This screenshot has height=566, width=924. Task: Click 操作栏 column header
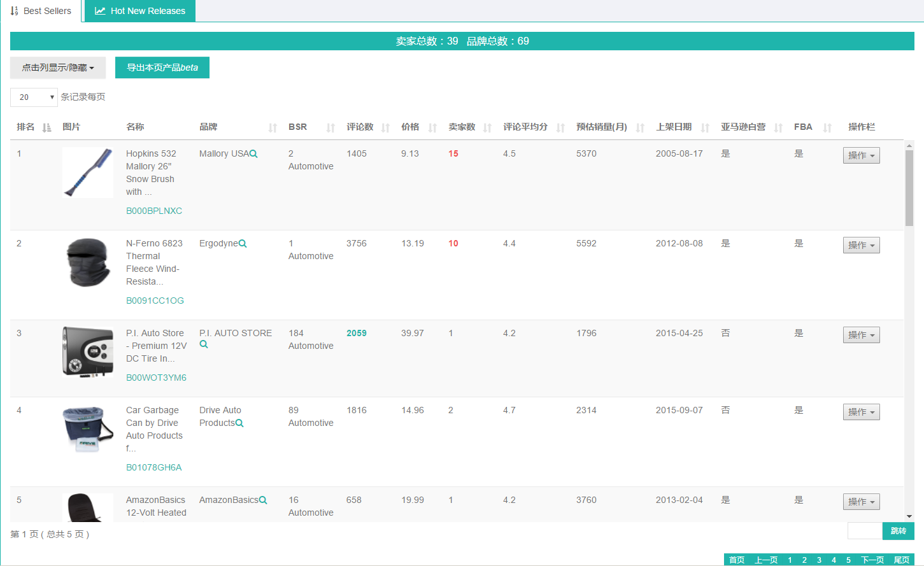coord(862,127)
